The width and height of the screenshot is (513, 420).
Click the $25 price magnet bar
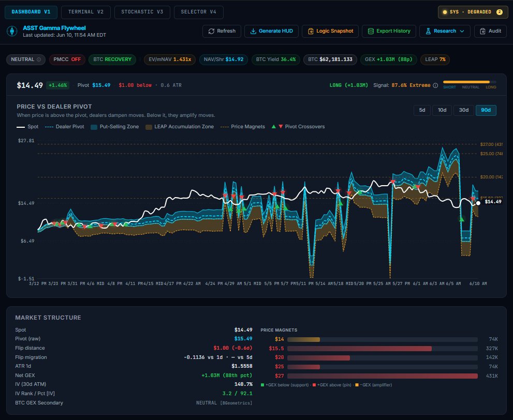pyautogui.click(x=382, y=367)
